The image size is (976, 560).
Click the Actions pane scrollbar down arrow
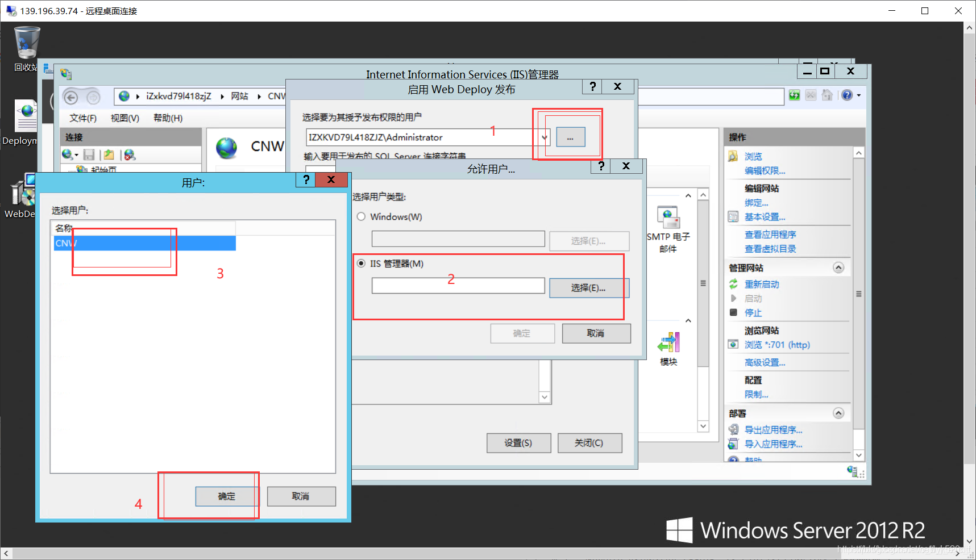click(x=859, y=455)
